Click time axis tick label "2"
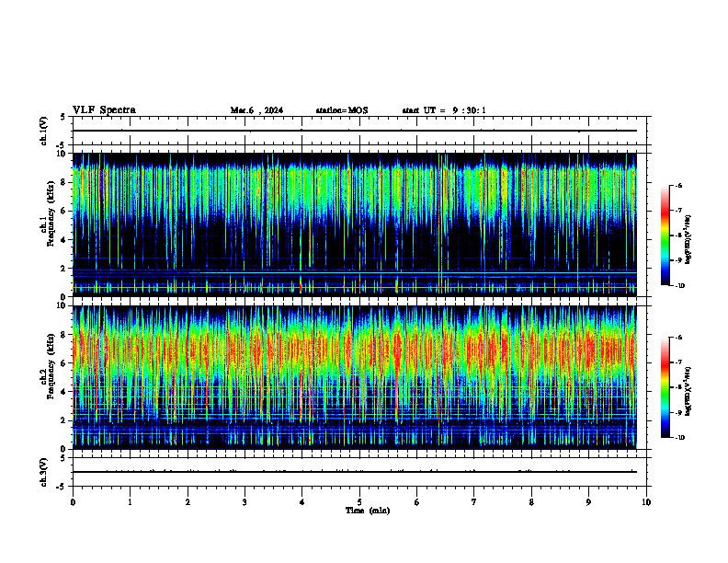The height and width of the screenshot is (563, 728). pyautogui.click(x=188, y=502)
